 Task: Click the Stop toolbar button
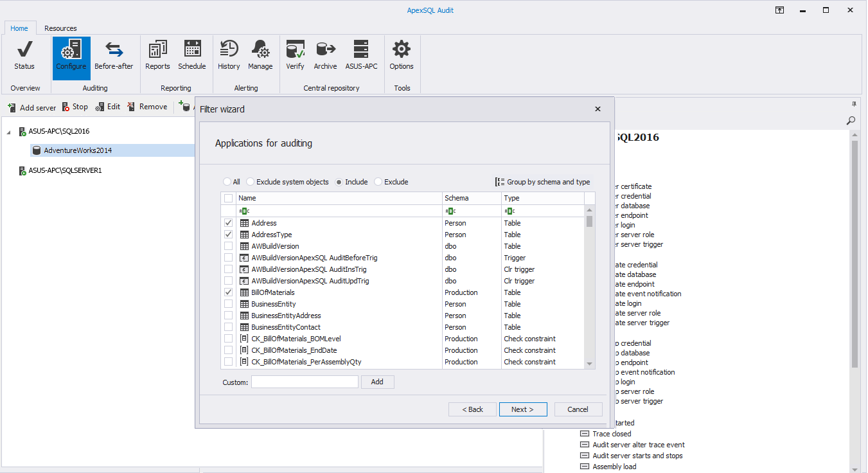(x=75, y=107)
